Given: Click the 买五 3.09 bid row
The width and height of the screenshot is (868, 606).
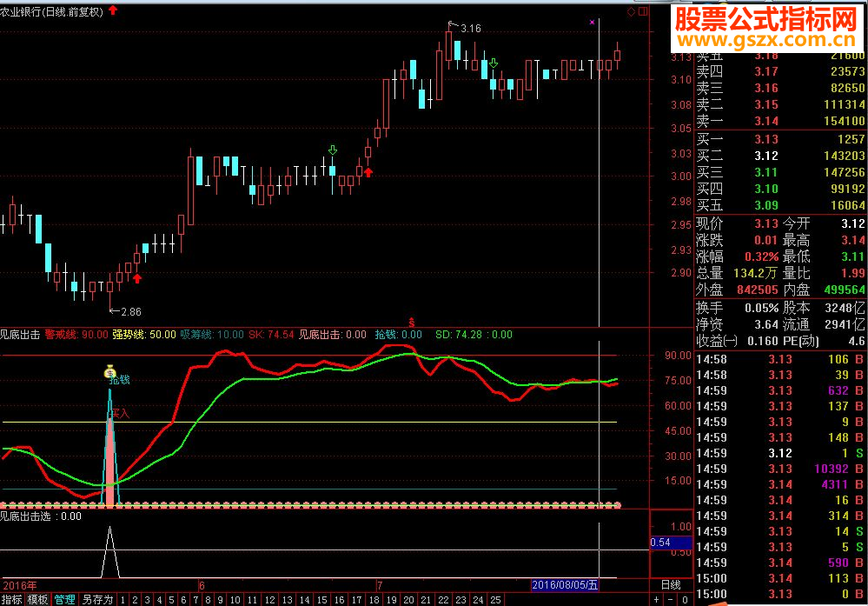Looking at the screenshot, I should 780,205.
